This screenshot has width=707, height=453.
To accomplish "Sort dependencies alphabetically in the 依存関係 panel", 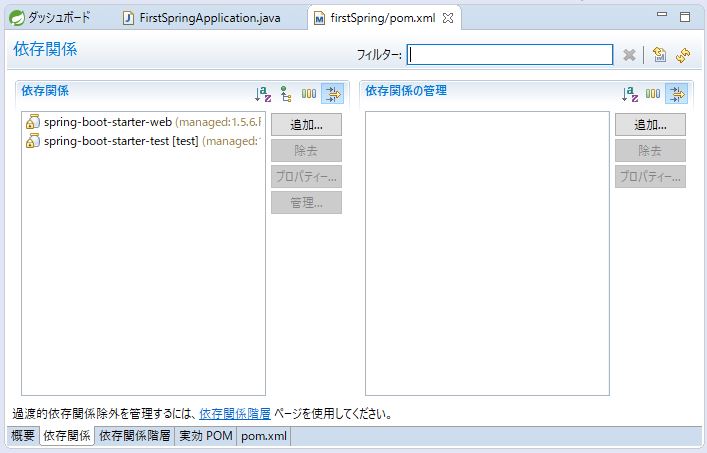I will point(263,94).
